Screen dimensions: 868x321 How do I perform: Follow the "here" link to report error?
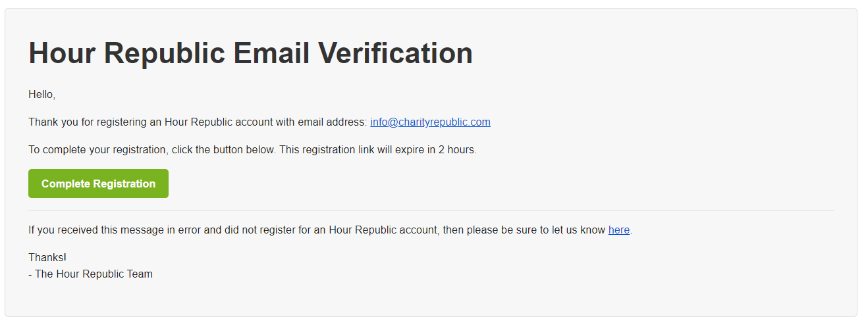point(619,230)
